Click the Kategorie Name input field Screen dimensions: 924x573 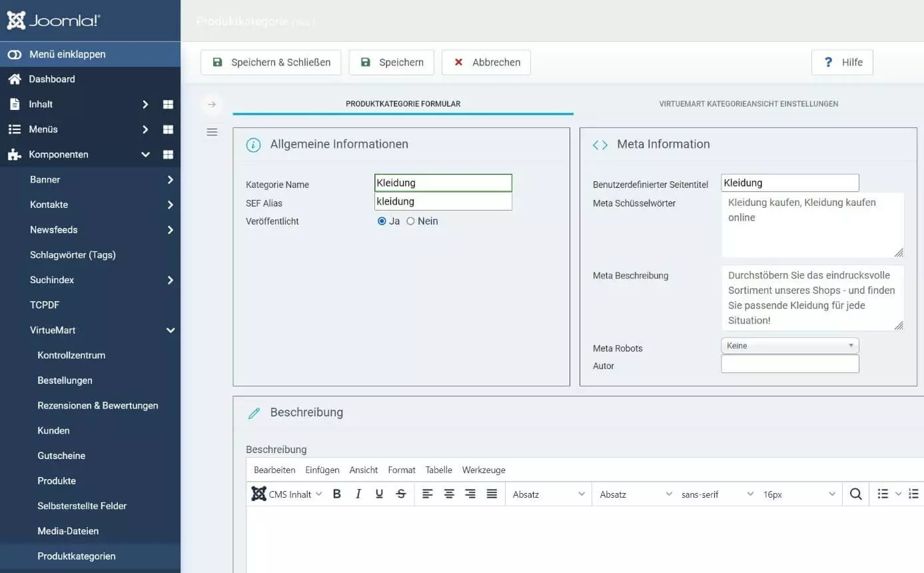pos(443,183)
